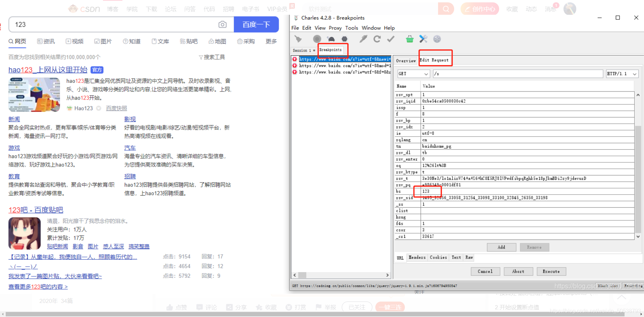Switch to the Session 1 tab
Image resolution: width=644 pixels, height=317 pixels.
[304, 50]
